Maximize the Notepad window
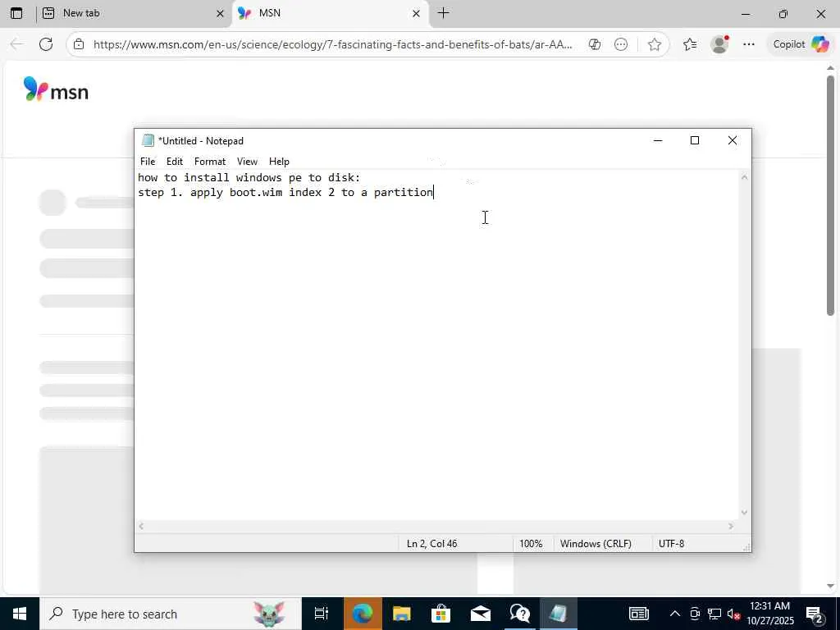This screenshot has height=630, width=840. [x=695, y=140]
